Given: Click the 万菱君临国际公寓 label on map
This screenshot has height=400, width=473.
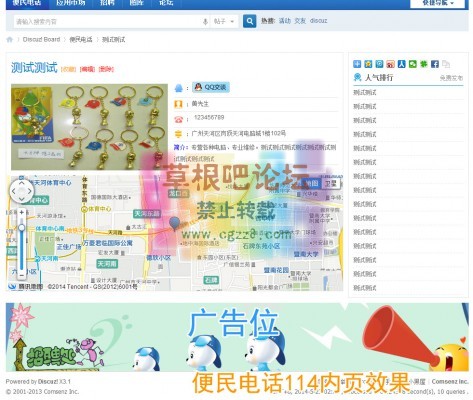Looking at the screenshot, I should (x=108, y=243).
